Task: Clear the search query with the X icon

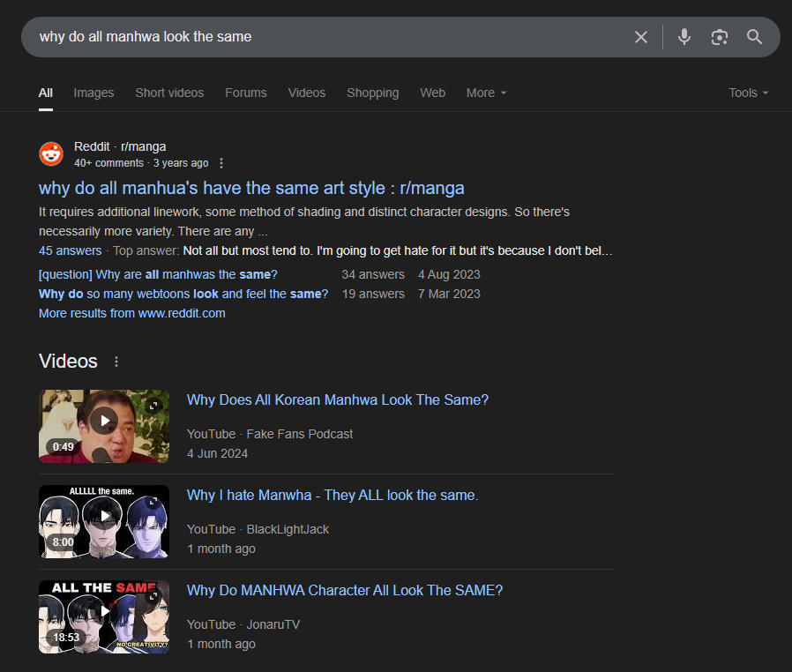Action: (641, 37)
